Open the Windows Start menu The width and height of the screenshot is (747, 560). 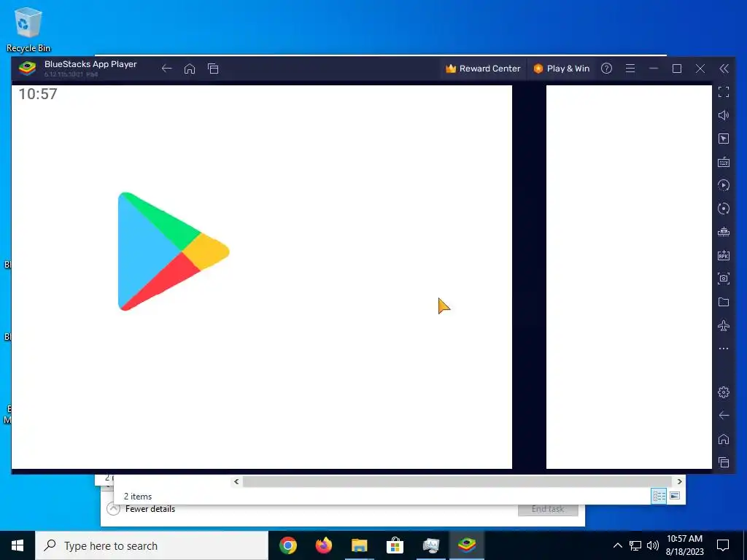18,545
